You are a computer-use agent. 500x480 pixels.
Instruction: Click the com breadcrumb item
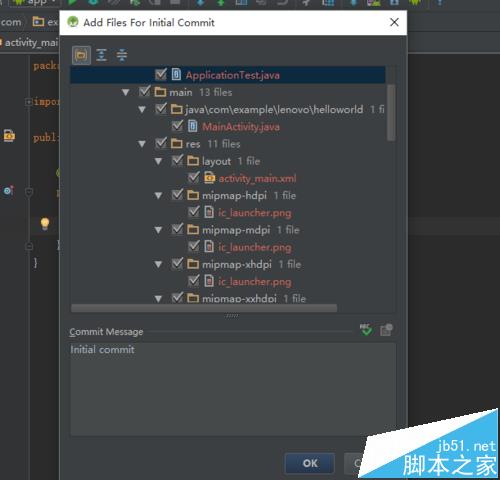coord(11,22)
